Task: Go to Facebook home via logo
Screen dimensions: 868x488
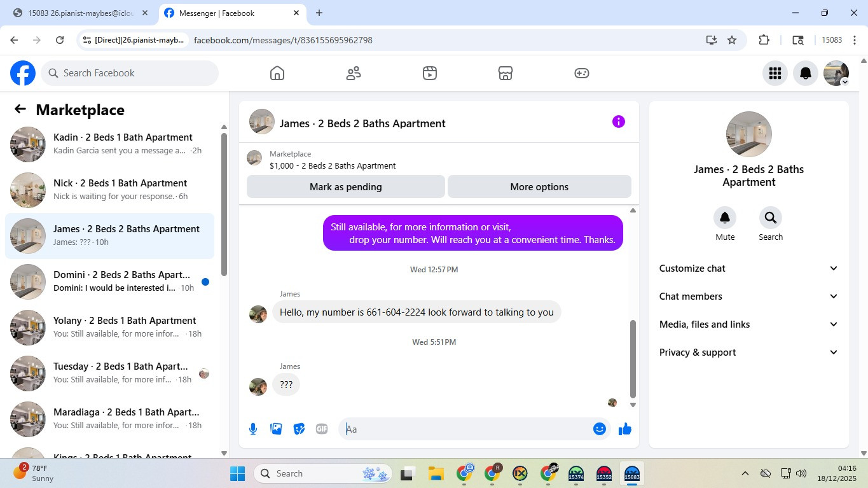Action: click(23, 73)
